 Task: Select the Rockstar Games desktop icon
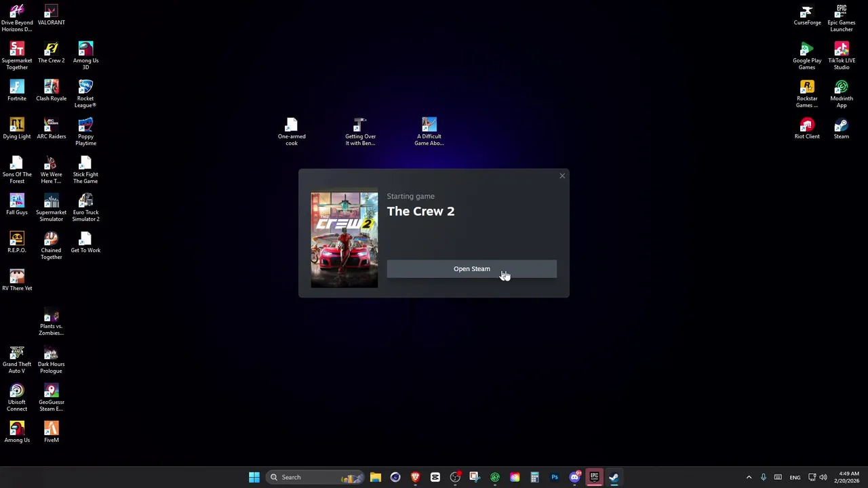tap(807, 94)
